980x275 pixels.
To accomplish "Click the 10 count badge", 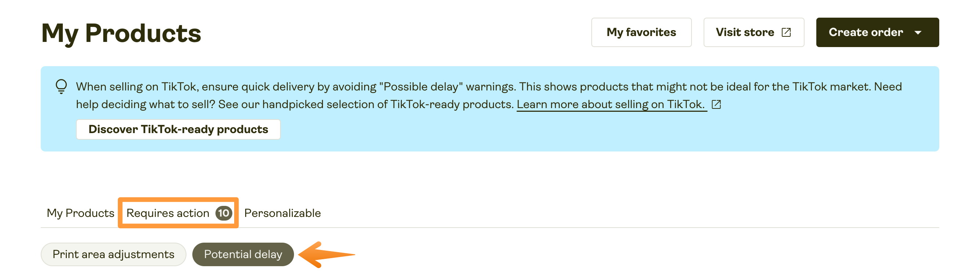I will pyautogui.click(x=224, y=213).
